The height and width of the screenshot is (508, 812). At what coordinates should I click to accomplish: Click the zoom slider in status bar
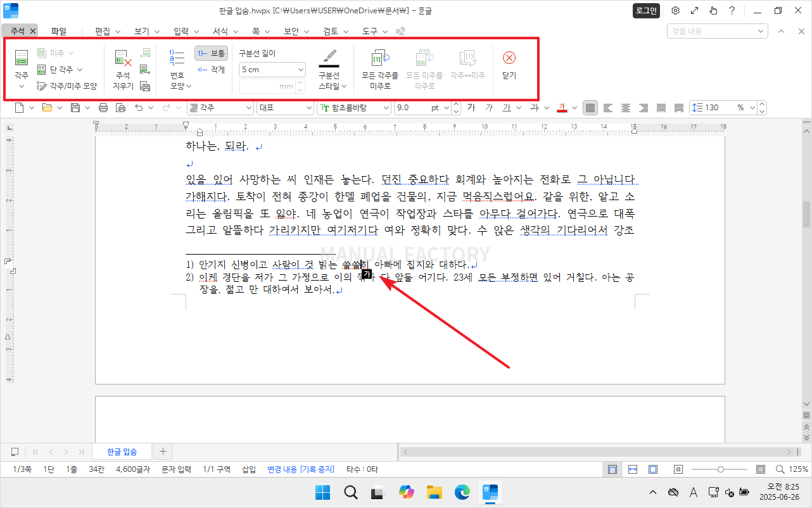pos(721,469)
